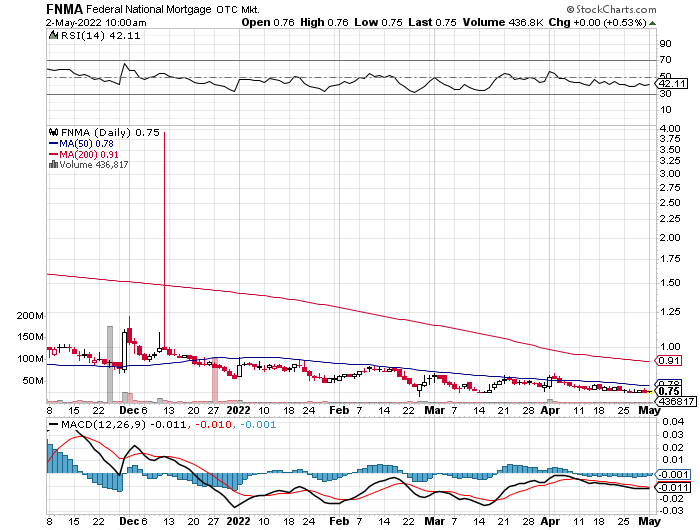Click the May label under price chart

(650, 410)
